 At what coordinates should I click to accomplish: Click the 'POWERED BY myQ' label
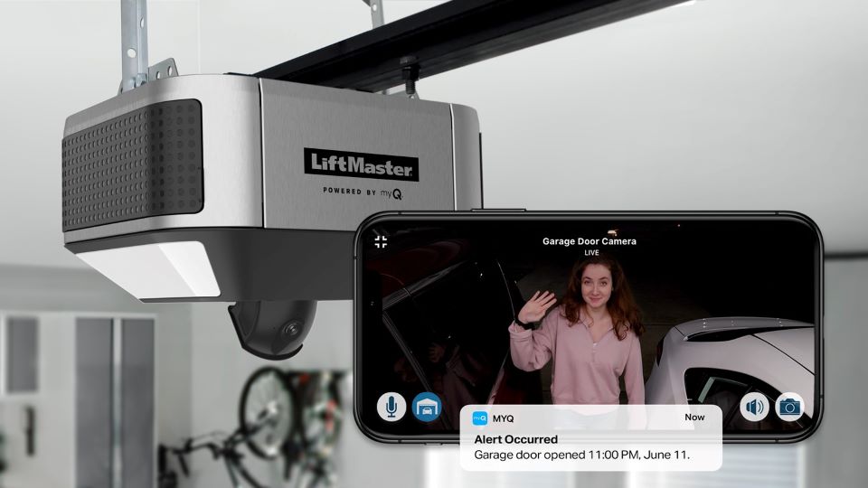pyautogui.click(x=363, y=192)
